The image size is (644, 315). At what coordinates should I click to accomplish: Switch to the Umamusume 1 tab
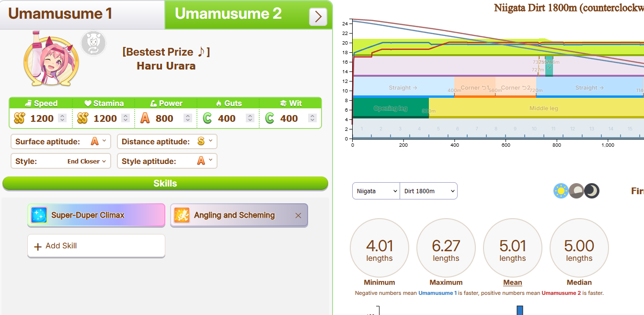coord(82,14)
